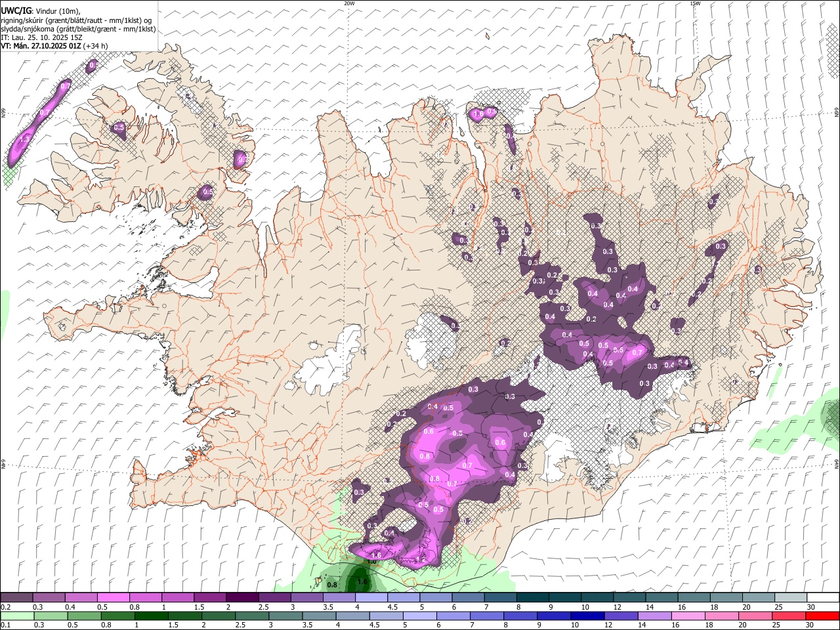Click the 'rigning/skúrir' legend description line
The image size is (840, 630).
click(76, 20)
